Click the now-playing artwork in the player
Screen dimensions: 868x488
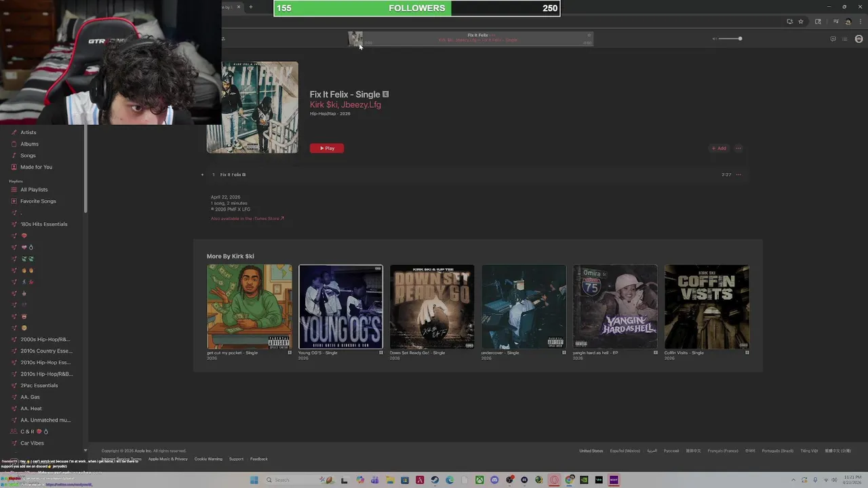(355, 39)
